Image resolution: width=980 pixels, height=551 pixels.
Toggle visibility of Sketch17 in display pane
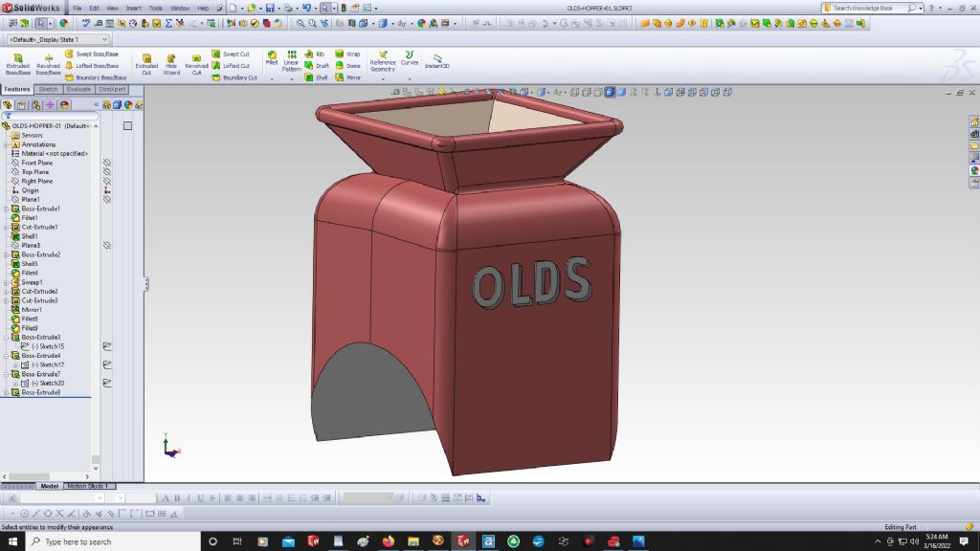107,364
